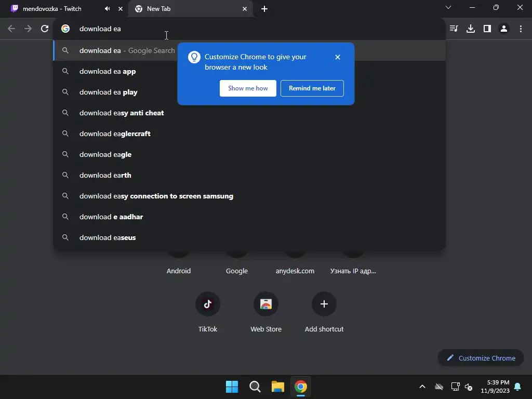Open the Windows Start menu
This screenshot has width=532, height=399.
232,387
